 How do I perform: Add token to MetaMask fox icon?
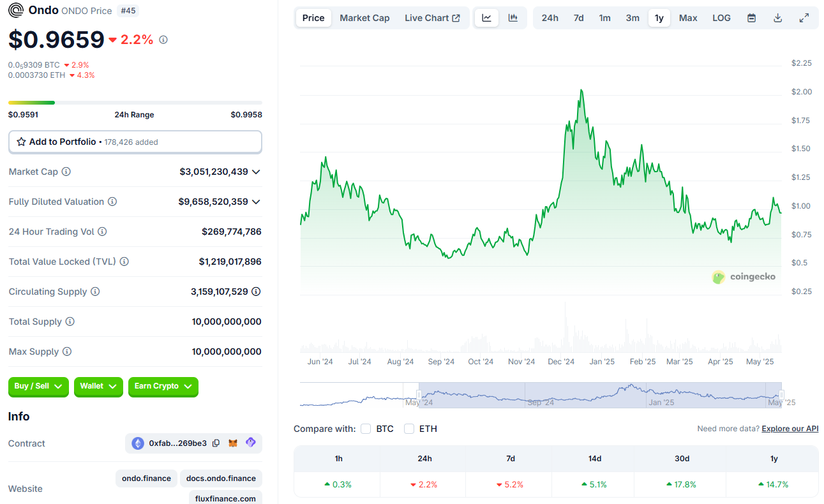click(233, 443)
